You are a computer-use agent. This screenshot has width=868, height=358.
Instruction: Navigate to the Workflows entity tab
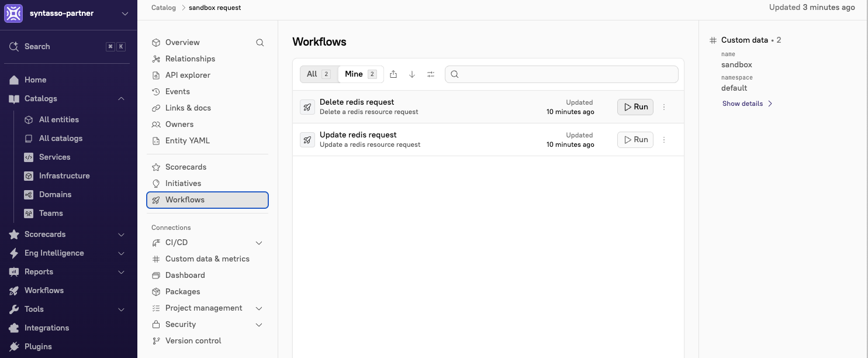(x=185, y=199)
